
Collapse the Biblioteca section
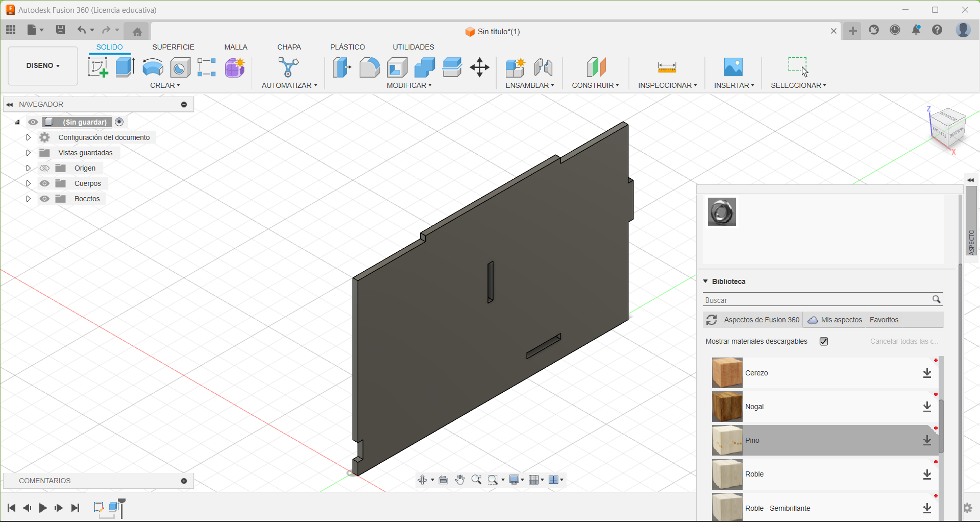[705, 281]
